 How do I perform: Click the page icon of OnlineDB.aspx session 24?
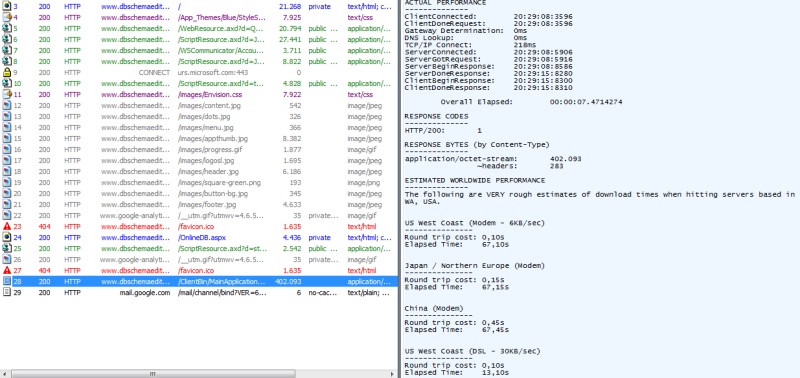[x=7, y=238]
